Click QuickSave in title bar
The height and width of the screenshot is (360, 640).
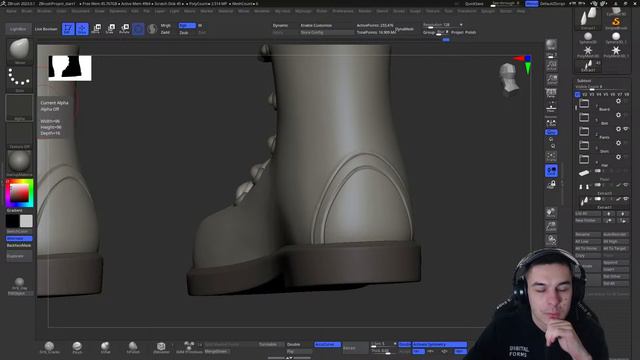474,4
